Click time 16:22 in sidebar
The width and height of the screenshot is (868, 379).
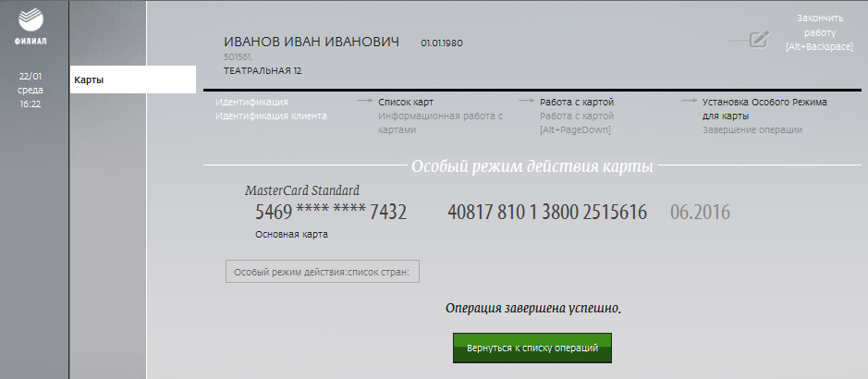pos(31,104)
